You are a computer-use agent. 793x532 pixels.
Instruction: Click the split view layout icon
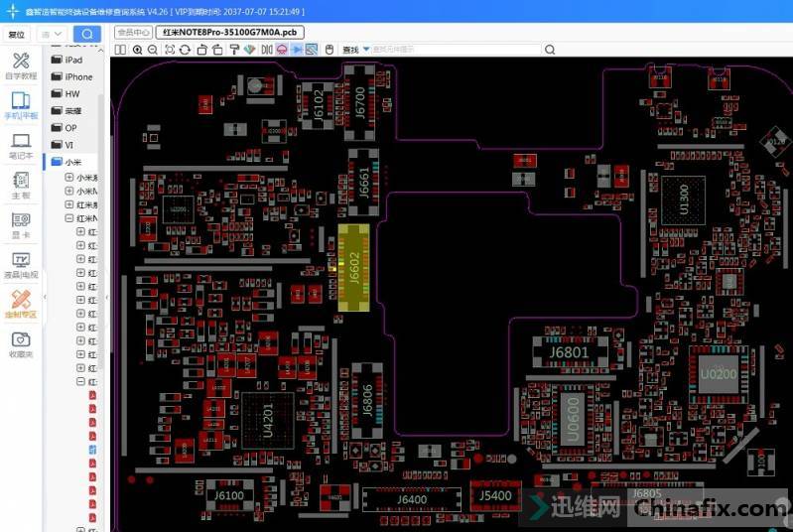point(120,50)
